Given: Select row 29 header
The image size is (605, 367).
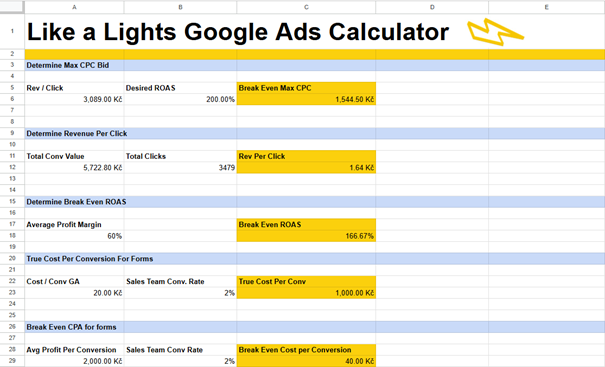Looking at the screenshot, I should pyautogui.click(x=12, y=361).
